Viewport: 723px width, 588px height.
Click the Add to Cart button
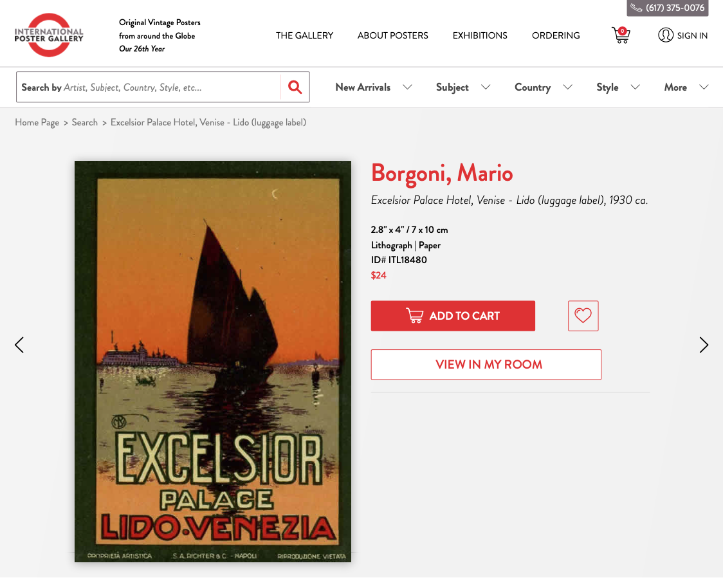pyautogui.click(x=453, y=316)
